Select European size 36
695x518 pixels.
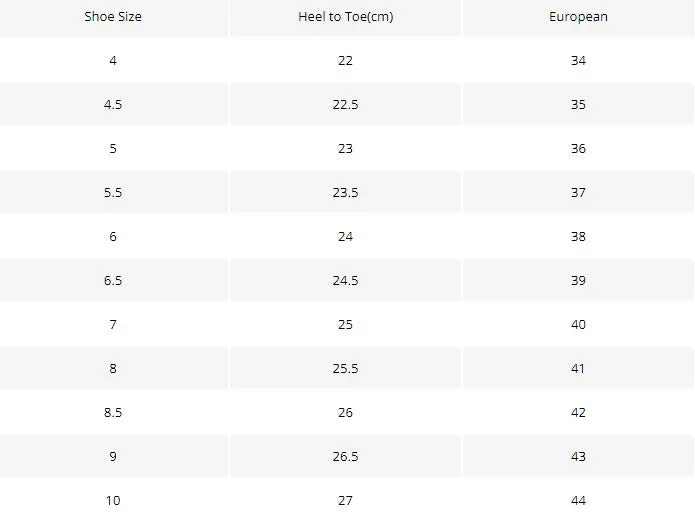pyautogui.click(x=578, y=148)
